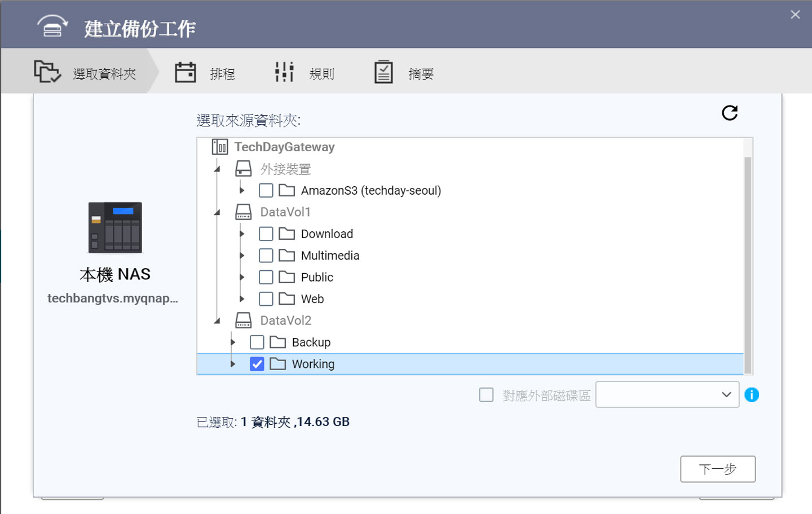Click the DataVol1 volume drive icon

243,212
